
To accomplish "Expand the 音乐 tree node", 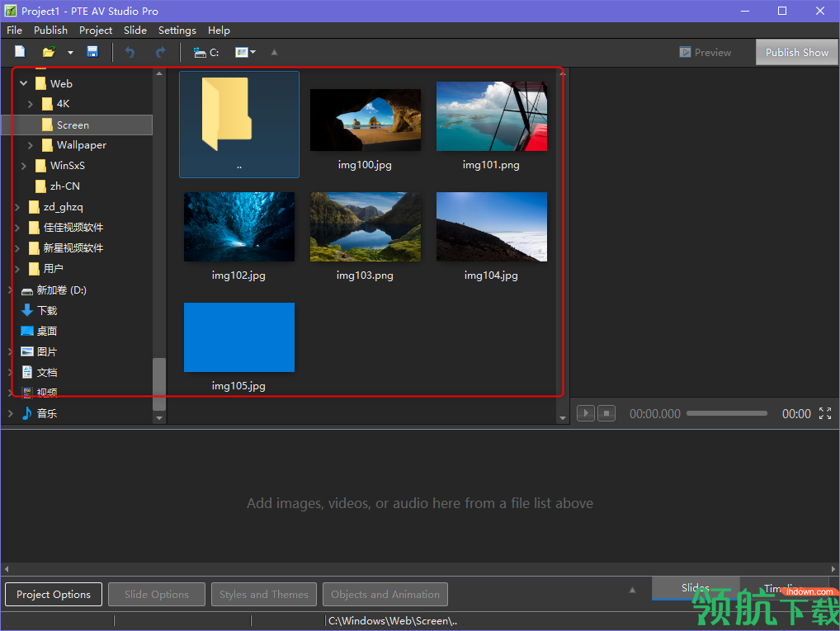I will pos(10,413).
